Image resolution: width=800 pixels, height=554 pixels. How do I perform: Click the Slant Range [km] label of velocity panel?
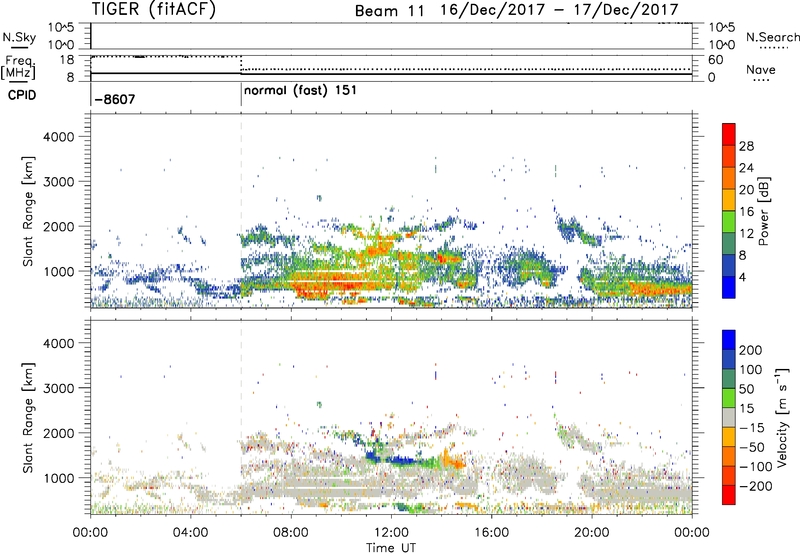tap(28, 417)
